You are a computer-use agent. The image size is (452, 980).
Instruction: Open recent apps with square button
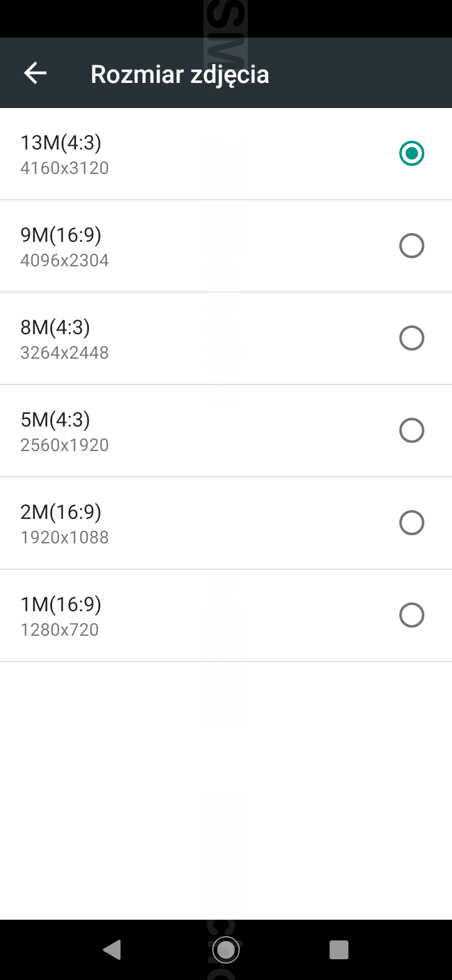(339, 949)
